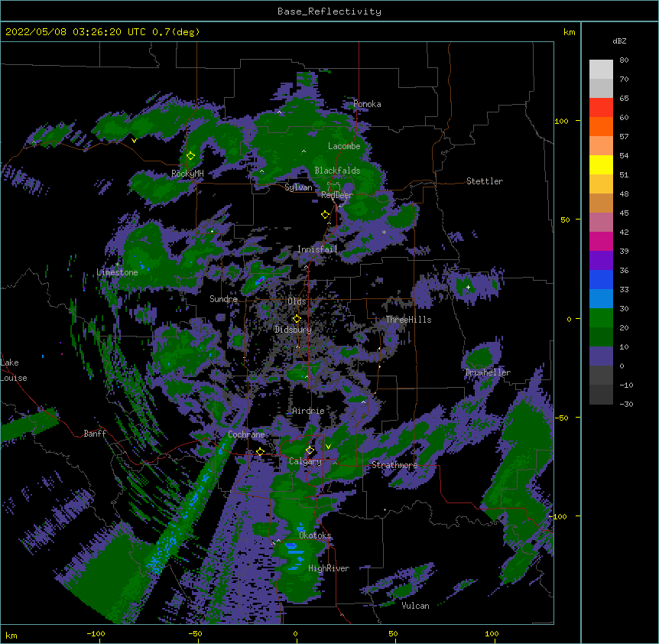Screen dimensions: 659x644
Task: Pick the slate violet 0-10 dBZ swatch
Action: [601, 356]
